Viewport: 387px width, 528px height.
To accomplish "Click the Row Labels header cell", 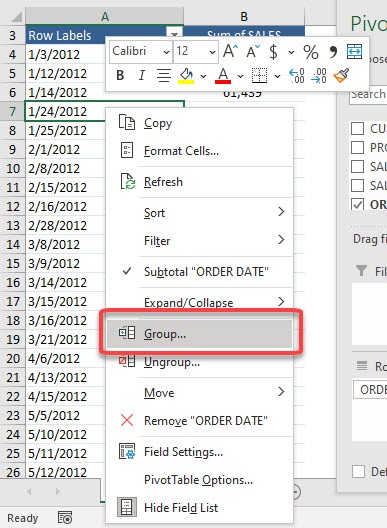I will (96, 35).
